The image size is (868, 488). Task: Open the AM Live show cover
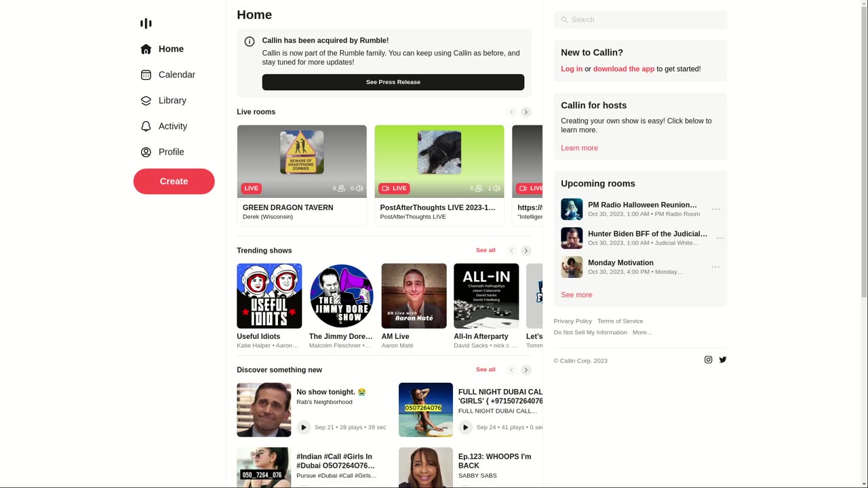pos(414,296)
